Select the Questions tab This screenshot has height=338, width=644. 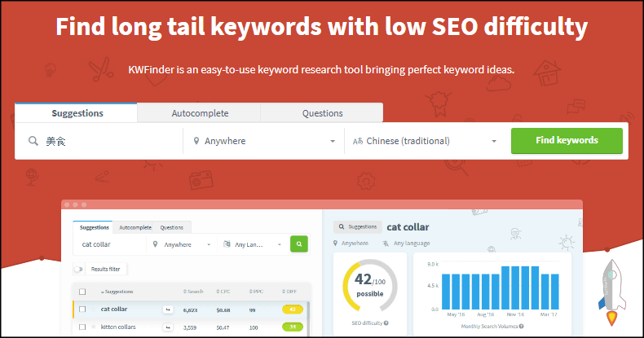322,113
